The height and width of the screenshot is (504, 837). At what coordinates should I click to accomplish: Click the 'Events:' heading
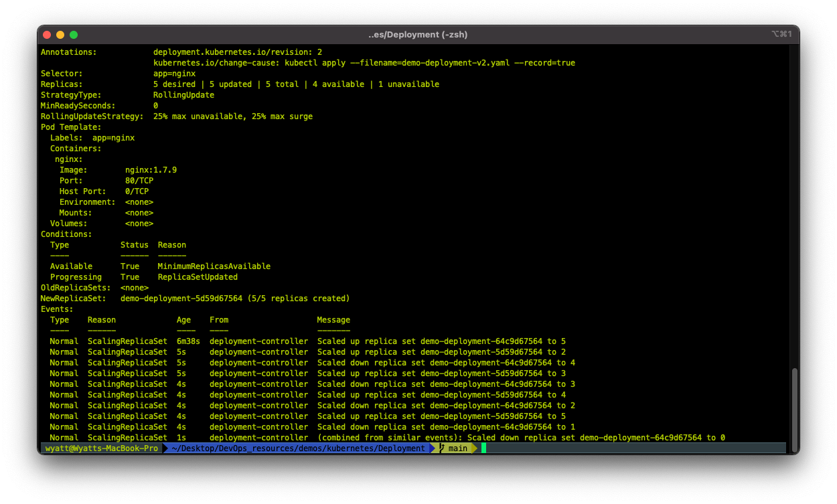tap(57, 309)
